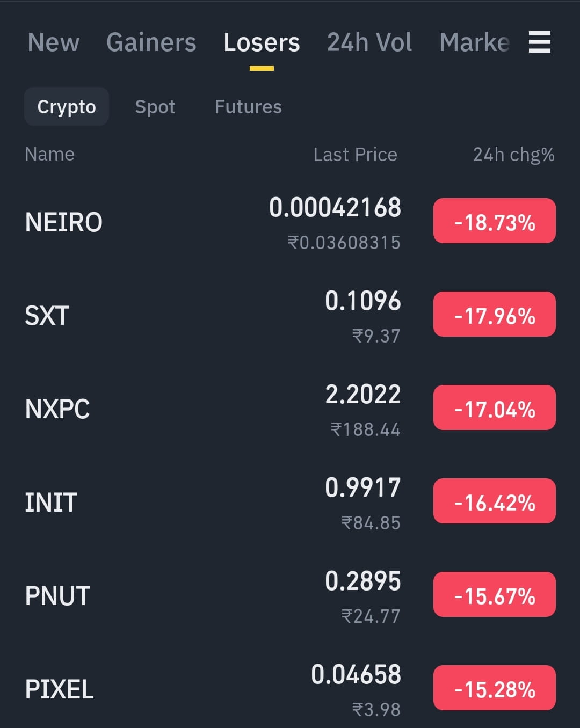Sort by Last Price column header
The height and width of the screenshot is (728, 580).
pos(356,155)
